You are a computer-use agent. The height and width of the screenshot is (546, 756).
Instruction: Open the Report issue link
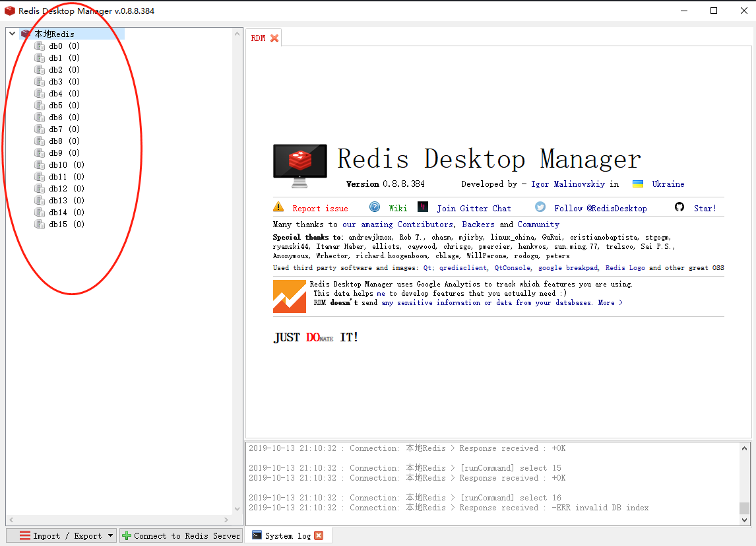coord(320,209)
